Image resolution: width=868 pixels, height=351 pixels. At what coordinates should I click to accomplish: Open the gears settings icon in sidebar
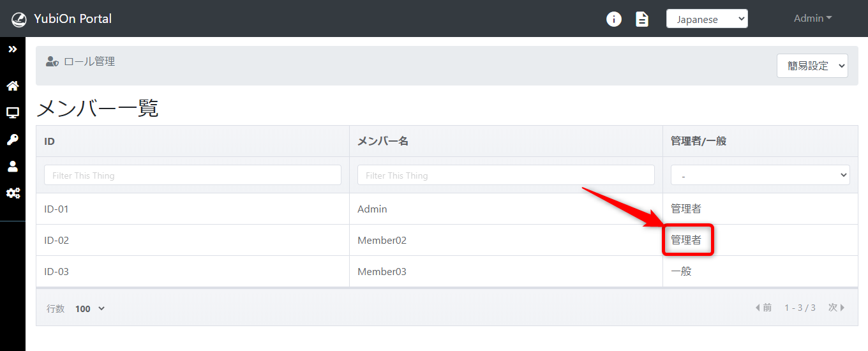(12, 193)
